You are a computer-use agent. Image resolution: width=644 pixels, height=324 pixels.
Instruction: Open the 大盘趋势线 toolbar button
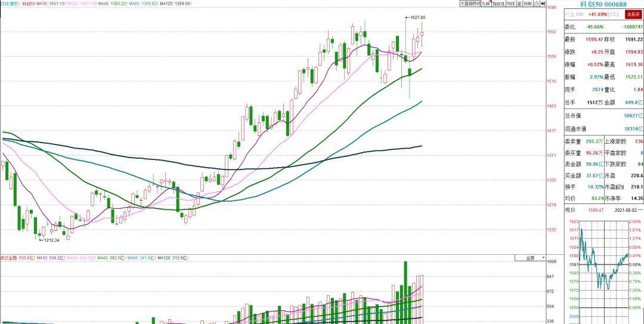pyautogui.click(x=470, y=4)
